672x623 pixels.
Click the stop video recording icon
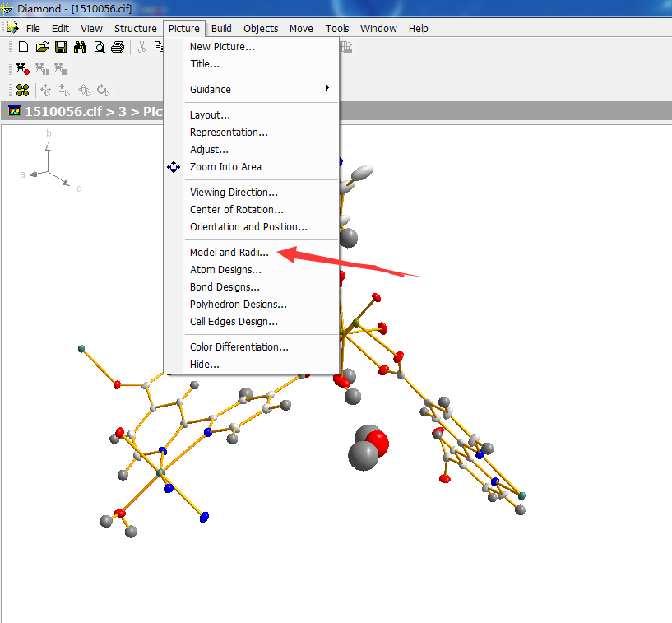point(61,68)
